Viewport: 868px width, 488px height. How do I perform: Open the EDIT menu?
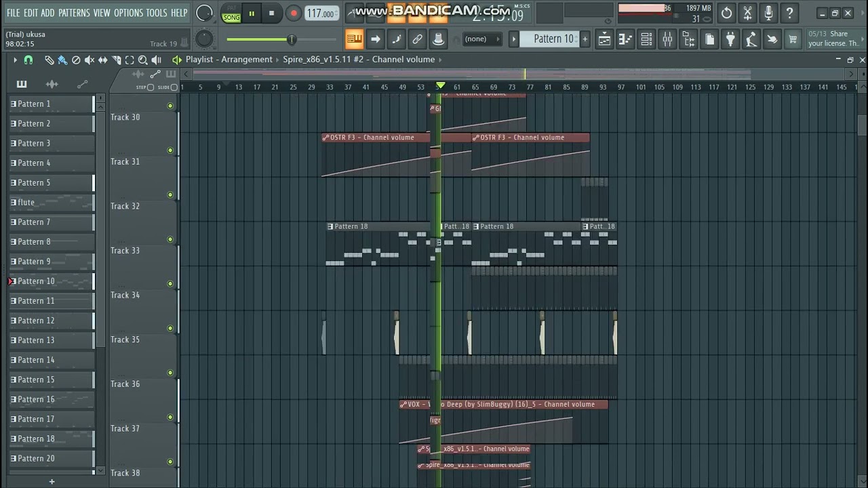coord(31,13)
